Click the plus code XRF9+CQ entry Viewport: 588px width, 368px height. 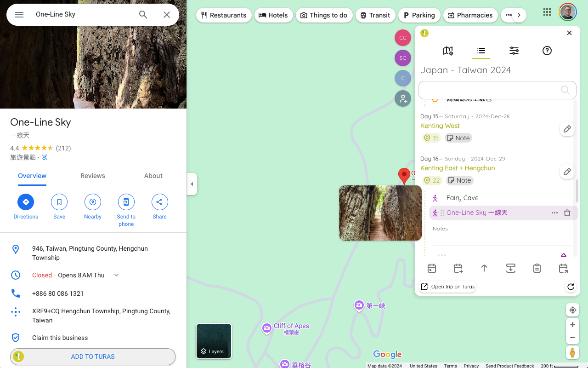pyautogui.click(x=93, y=316)
